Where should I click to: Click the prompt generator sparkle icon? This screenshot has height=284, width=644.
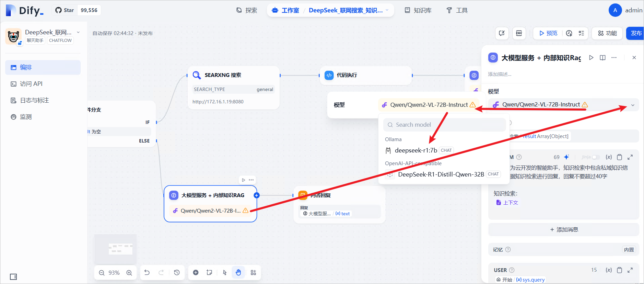tap(566, 157)
